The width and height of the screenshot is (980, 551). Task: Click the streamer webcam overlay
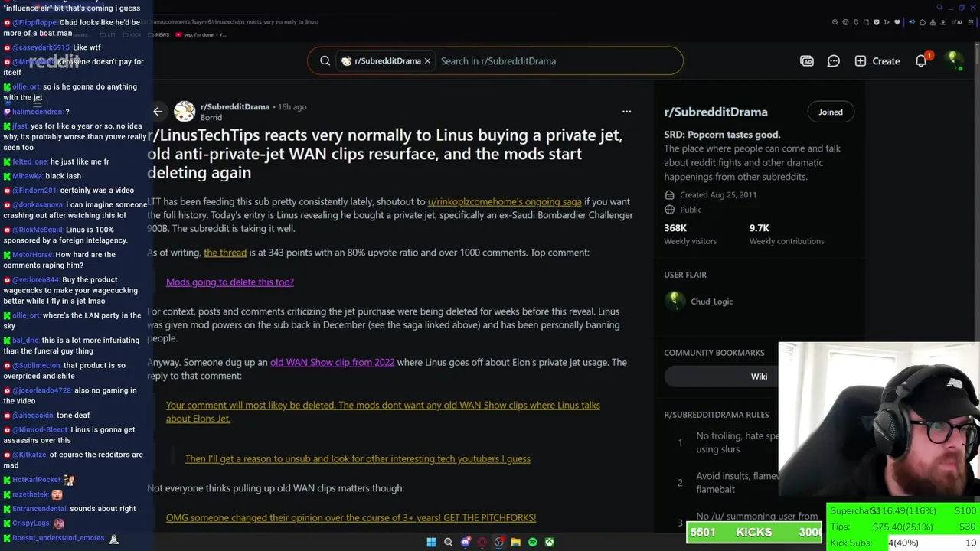[879, 419]
